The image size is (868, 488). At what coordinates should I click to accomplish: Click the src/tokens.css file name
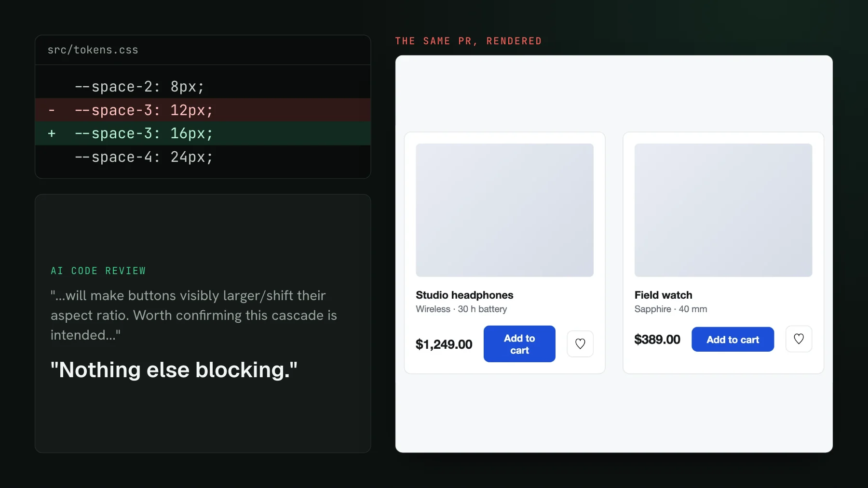click(x=93, y=50)
